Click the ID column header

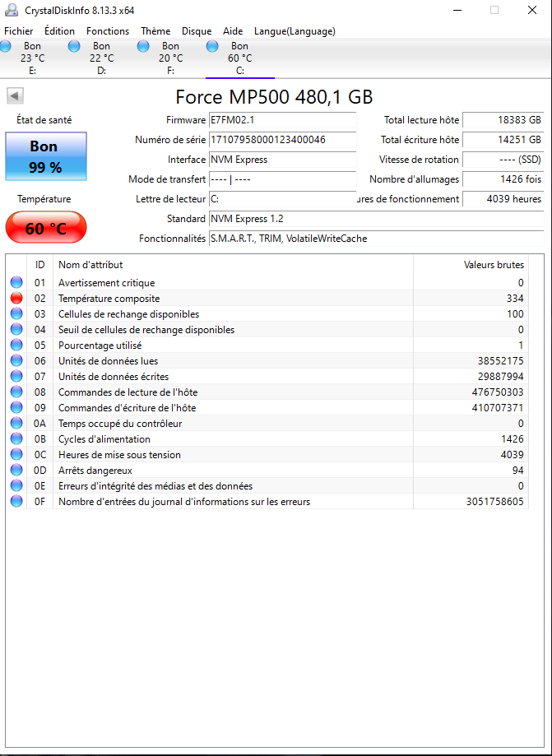click(x=40, y=265)
